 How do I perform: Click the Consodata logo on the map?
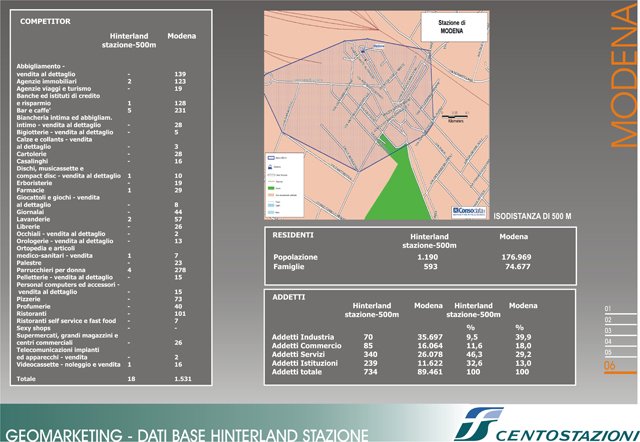coord(469,212)
